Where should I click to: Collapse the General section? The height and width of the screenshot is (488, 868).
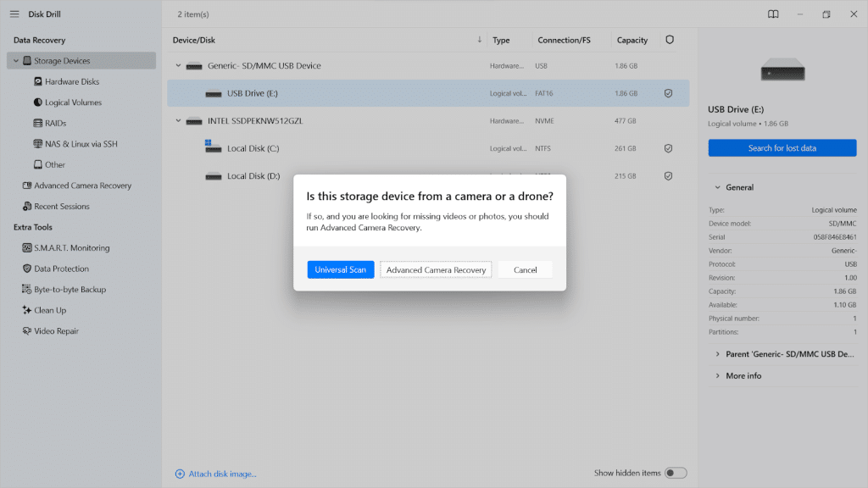[x=716, y=187]
